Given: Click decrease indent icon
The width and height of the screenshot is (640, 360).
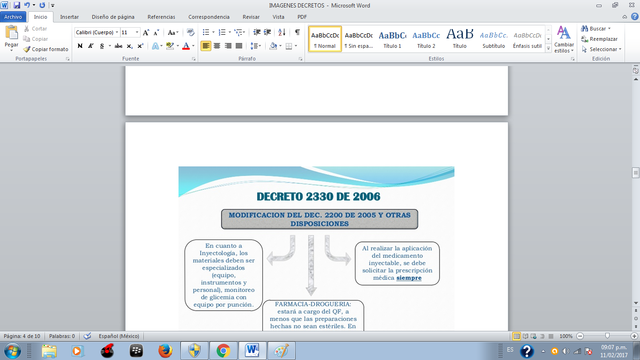Looking at the screenshot, I should [257, 32].
